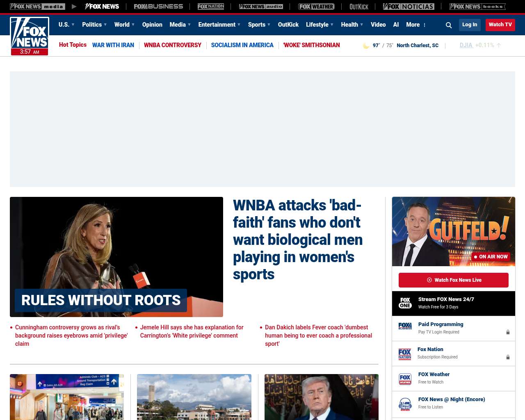Open the airport terminal story thumbnail
525x420 pixels.
click(x=67, y=397)
